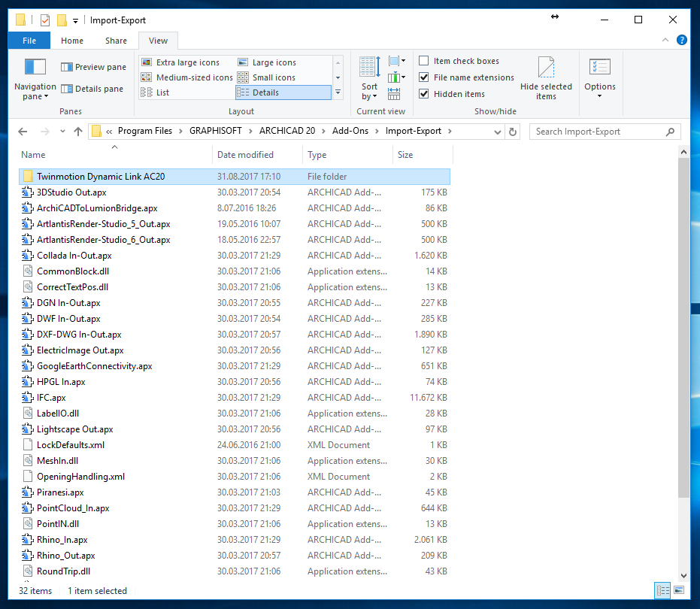Screen dimensions: 700x609
Task: Click the Properties quick access icon
Action: click(45, 20)
